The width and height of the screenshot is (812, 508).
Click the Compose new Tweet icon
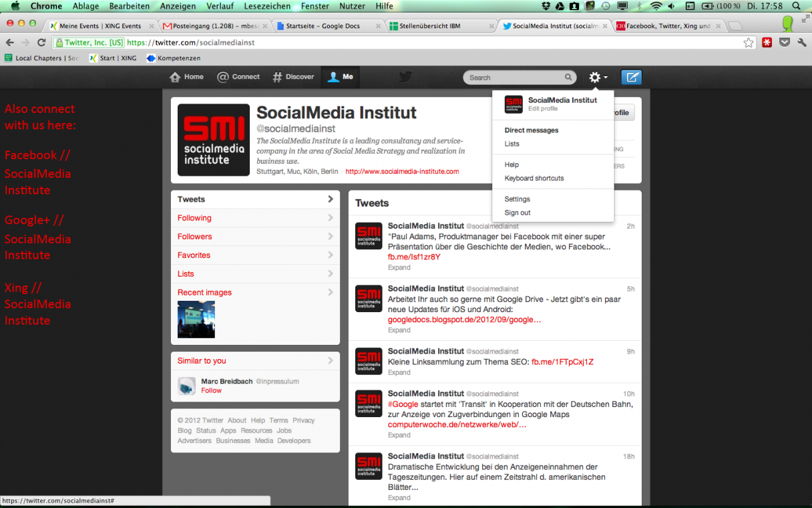click(x=631, y=78)
